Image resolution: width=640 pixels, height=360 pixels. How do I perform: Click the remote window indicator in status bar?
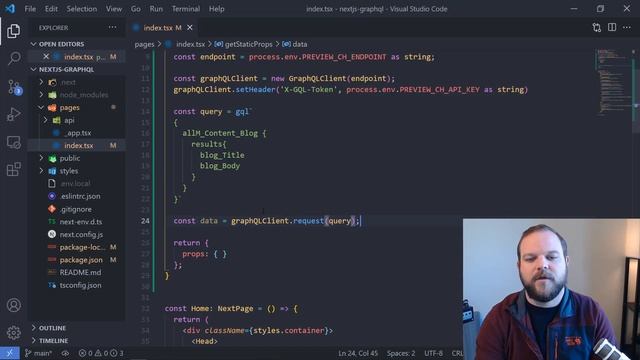10,353
